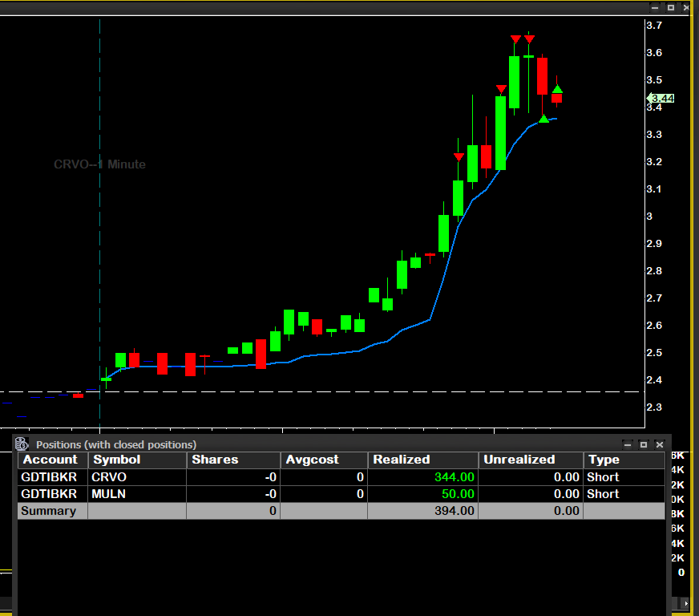The image size is (699, 616).
Task: Sort positions by Shares column header
Action: (x=233, y=460)
